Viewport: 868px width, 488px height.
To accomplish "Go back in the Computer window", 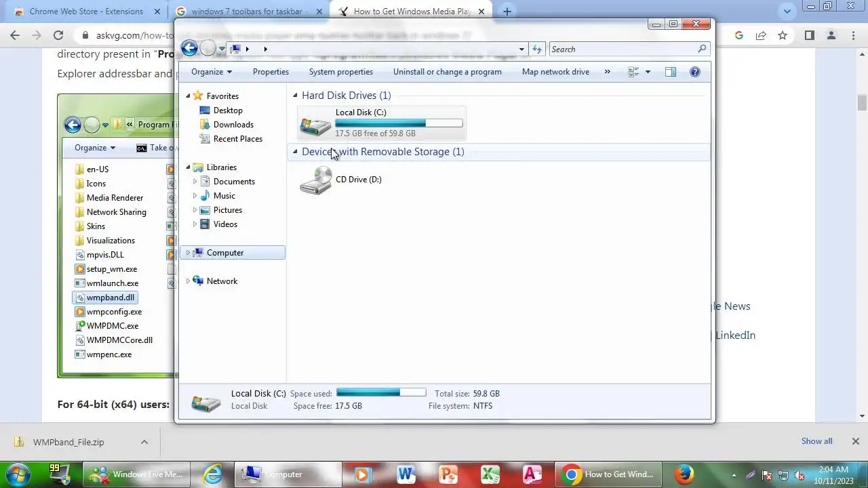I will [189, 48].
